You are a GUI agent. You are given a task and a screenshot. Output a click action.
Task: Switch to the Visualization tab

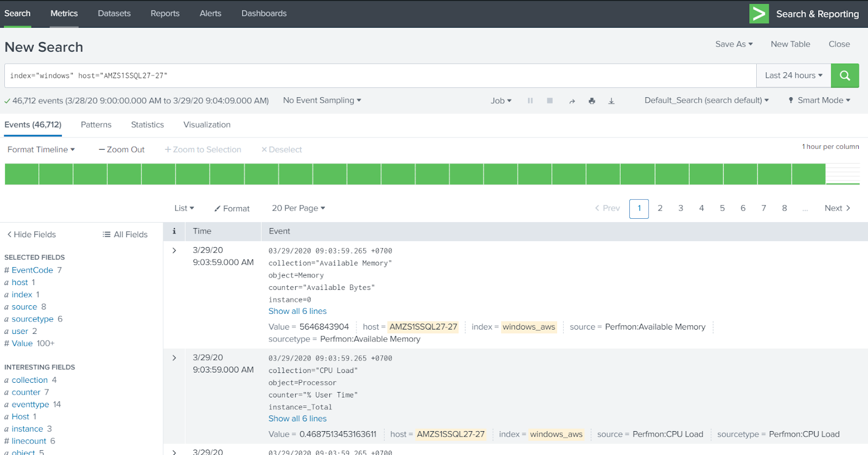(207, 125)
